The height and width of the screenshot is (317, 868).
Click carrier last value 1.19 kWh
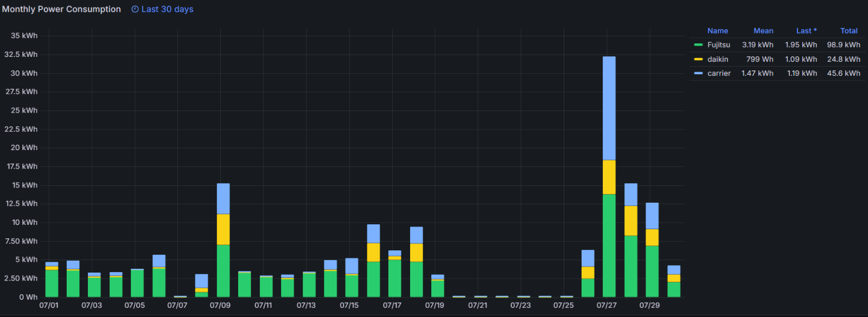802,73
